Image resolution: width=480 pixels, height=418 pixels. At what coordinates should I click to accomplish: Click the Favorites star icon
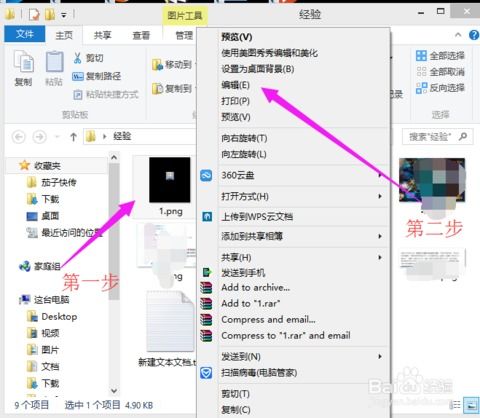pyautogui.click(x=24, y=165)
